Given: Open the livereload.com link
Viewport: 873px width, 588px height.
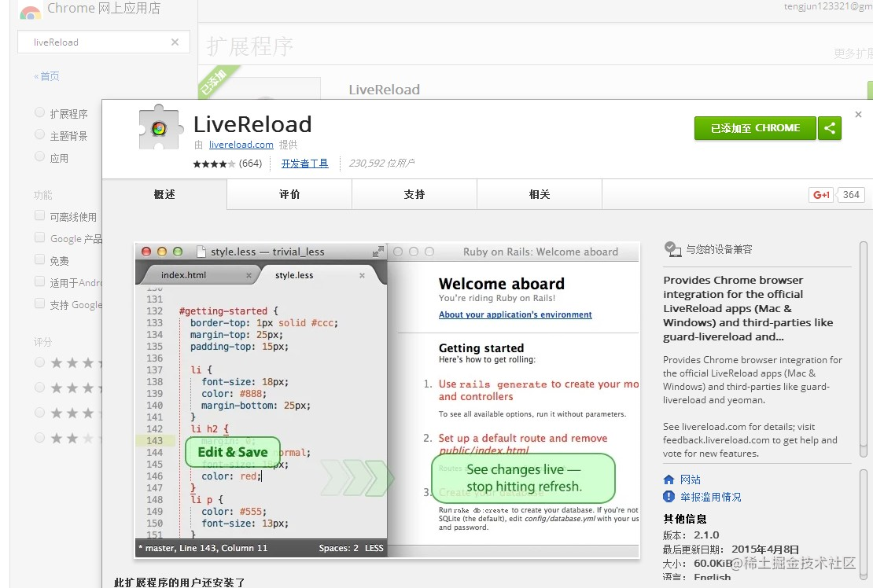Looking at the screenshot, I should (241, 145).
